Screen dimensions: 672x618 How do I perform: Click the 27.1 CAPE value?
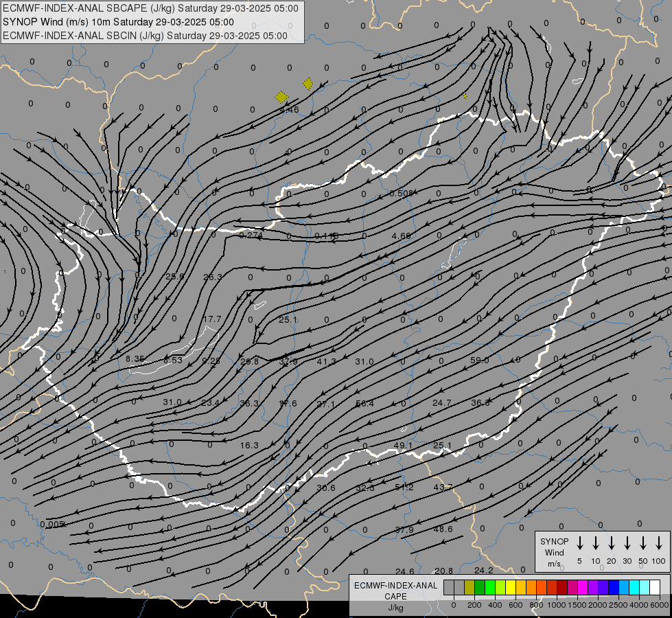click(326, 404)
